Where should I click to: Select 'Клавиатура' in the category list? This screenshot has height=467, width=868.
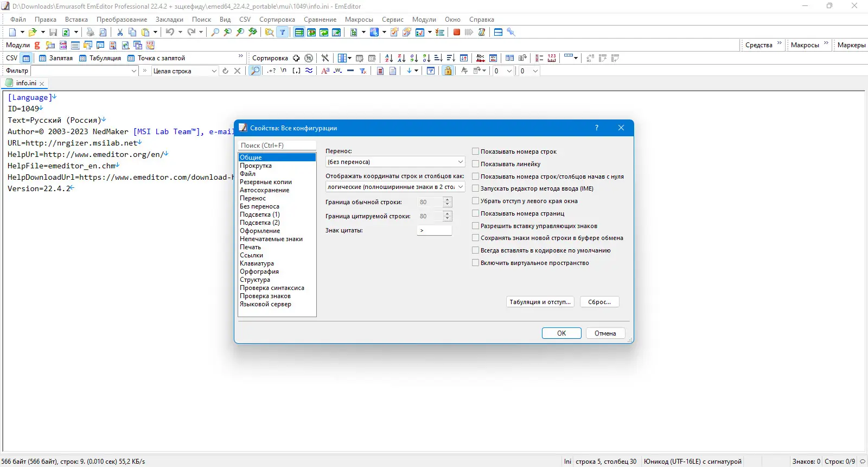coord(257,263)
